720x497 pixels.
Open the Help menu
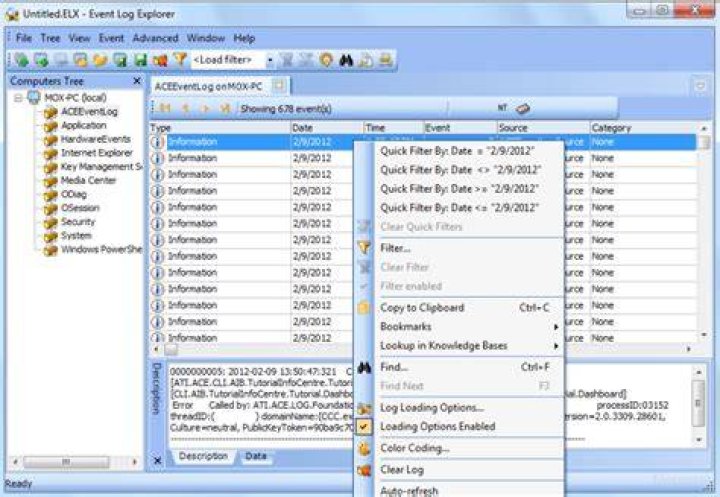pos(244,38)
